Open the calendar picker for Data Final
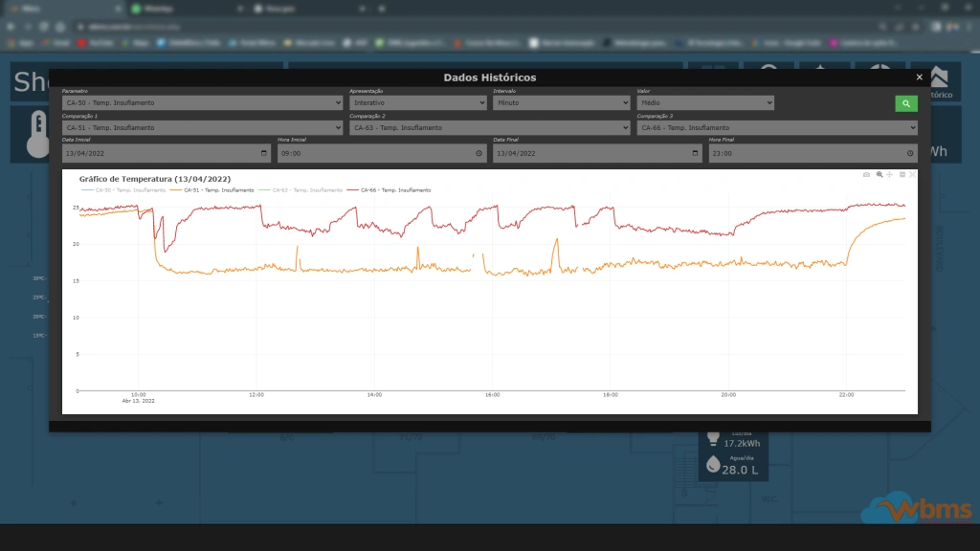980x551 pixels. pyautogui.click(x=695, y=153)
